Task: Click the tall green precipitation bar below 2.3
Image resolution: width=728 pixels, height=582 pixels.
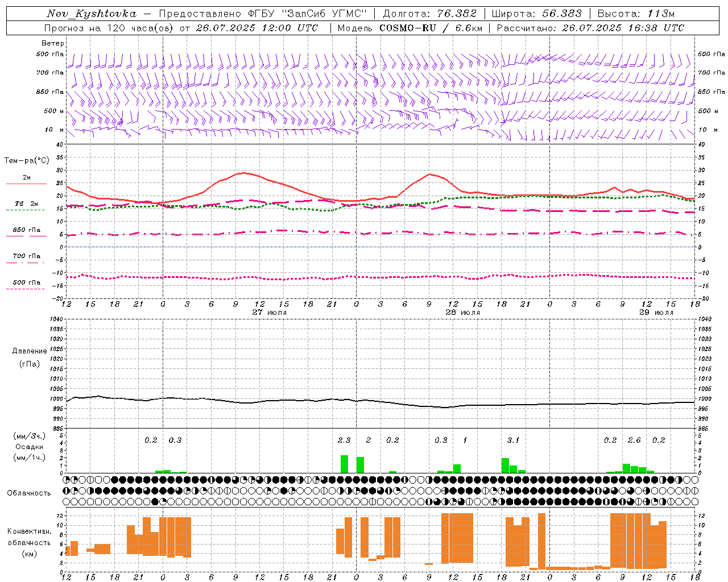Action: [x=344, y=464]
